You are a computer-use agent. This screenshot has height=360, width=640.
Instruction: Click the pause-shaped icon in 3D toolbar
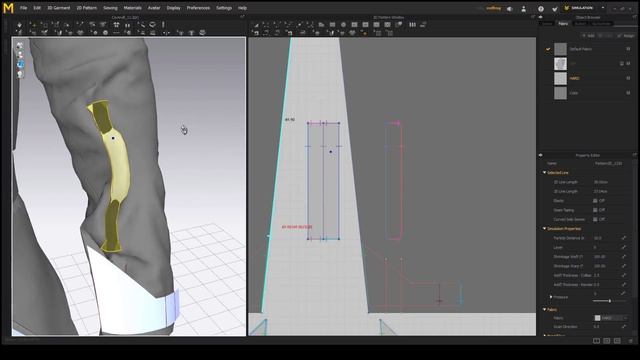(127, 25)
